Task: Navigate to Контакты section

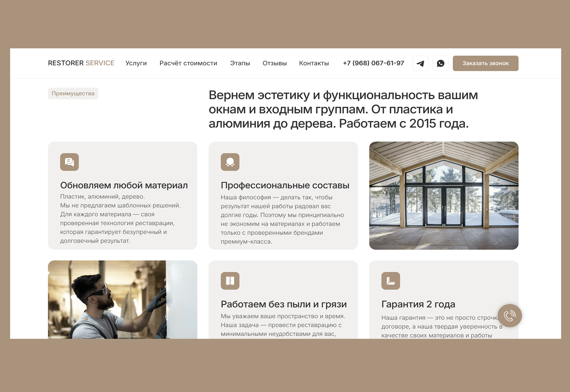Action: [314, 63]
